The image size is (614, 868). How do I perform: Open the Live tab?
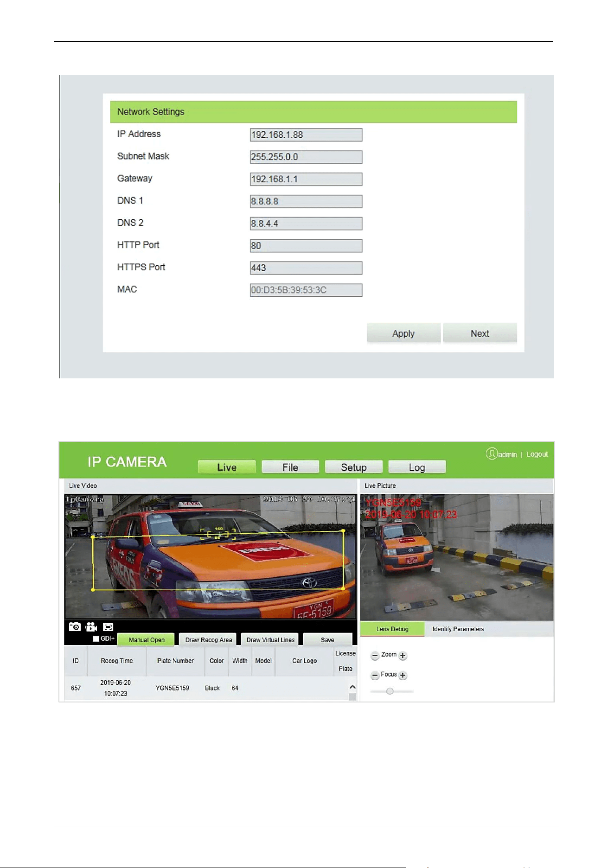pyautogui.click(x=227, y=467)
